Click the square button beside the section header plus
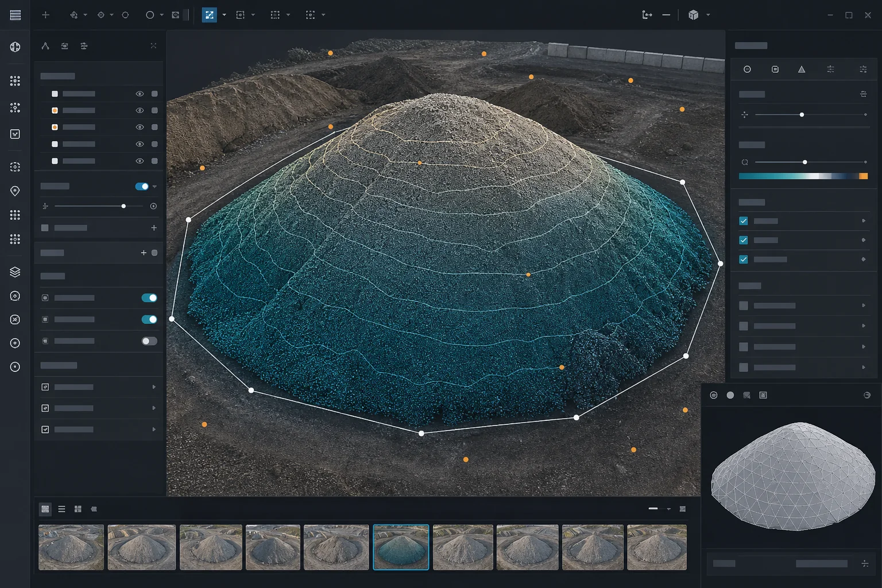Image resolution: width=882 pixels, height=588 pixels. point(154,253)
